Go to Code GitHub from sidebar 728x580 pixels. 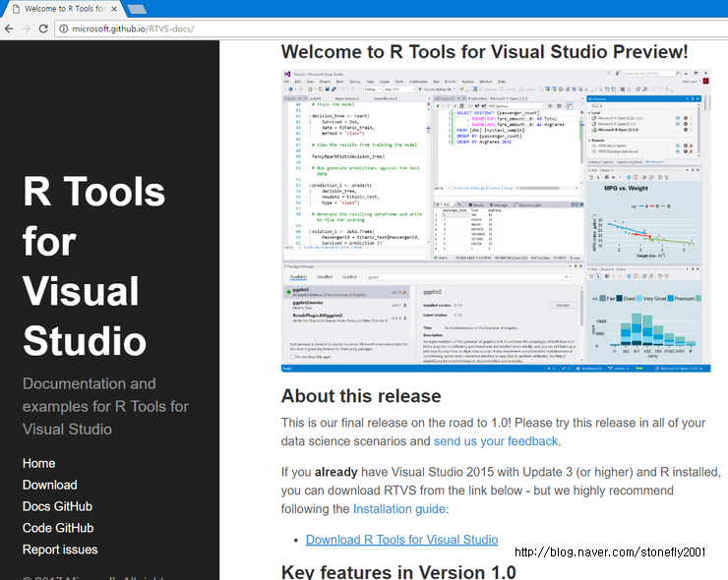[x=58, y=528]
